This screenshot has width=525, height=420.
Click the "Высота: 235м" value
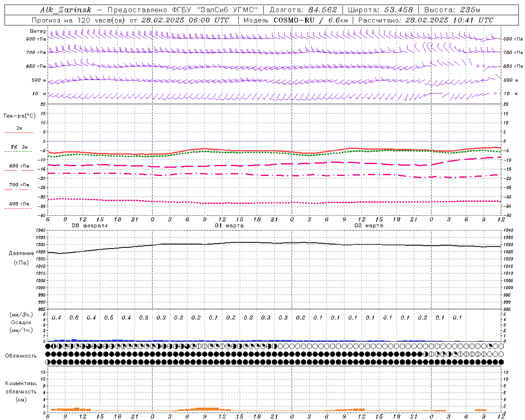point(452,10)
